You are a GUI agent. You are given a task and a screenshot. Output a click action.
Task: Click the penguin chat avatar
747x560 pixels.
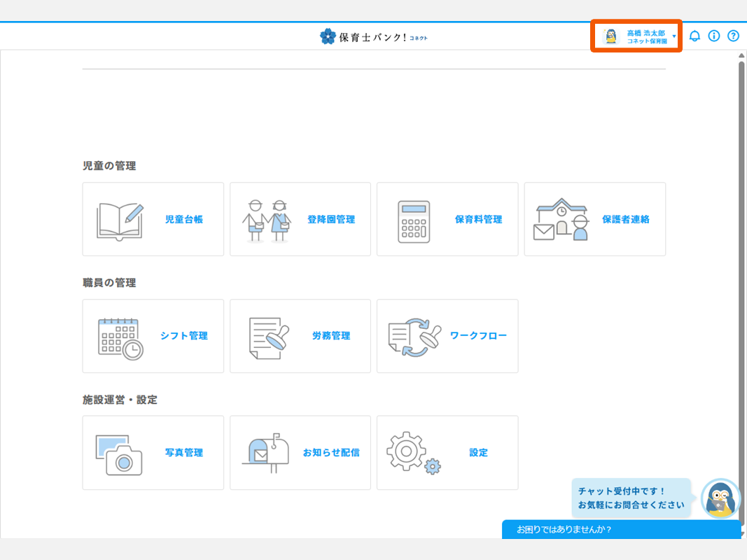pos(720,498)
